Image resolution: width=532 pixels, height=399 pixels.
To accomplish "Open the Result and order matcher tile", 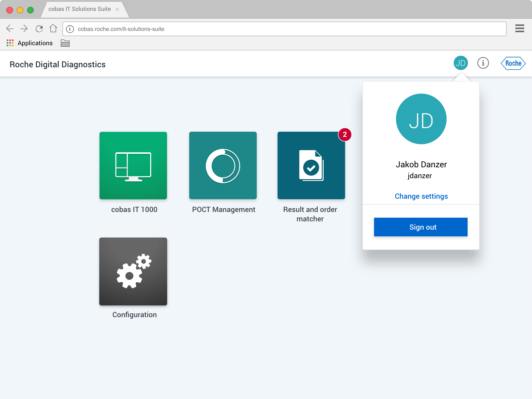I will [x=311, y=165].
